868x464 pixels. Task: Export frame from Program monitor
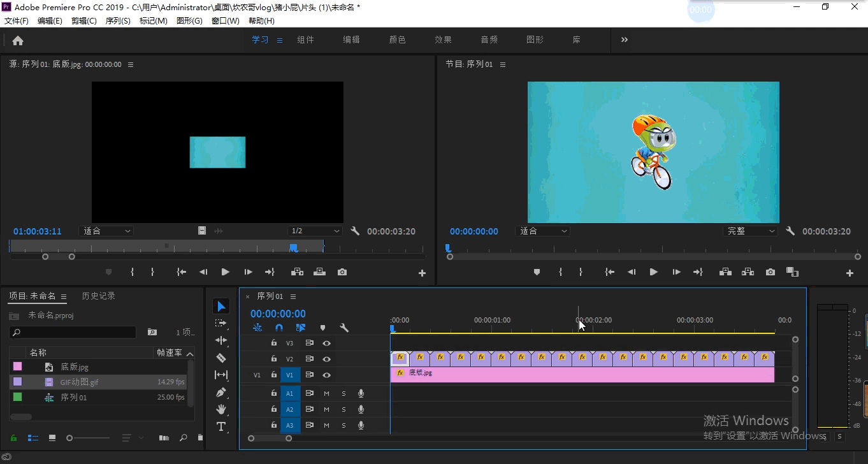770,272
